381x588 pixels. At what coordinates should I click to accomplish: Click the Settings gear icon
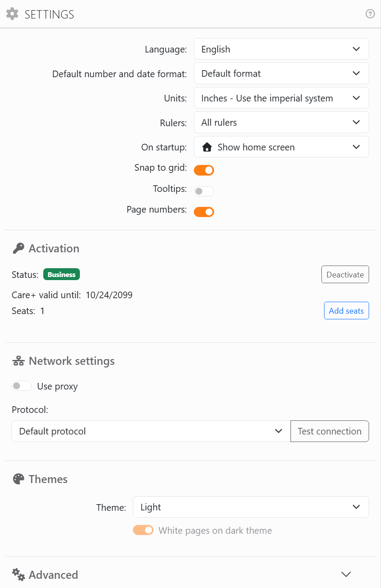tap(12, 14)
